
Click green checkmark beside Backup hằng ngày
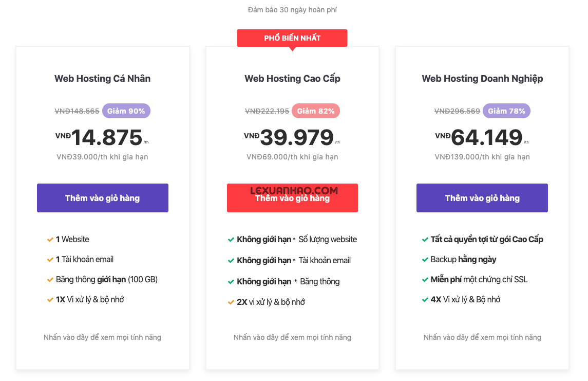pyautogui.click(x=425, y=260)
